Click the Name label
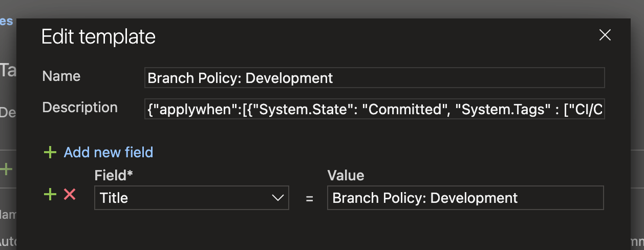The width and height of the screenshot is (644, 250). 61,76
